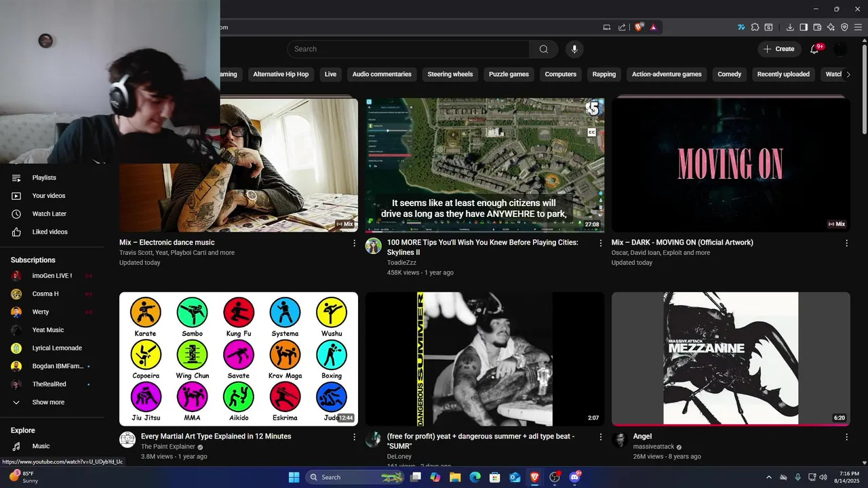868x488 pixels.
Task: Open The Paint Explainer channel avatar
Action: click(x=127, y=439)
